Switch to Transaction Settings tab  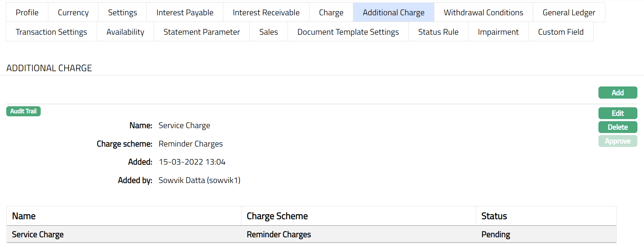pos(51,32)
